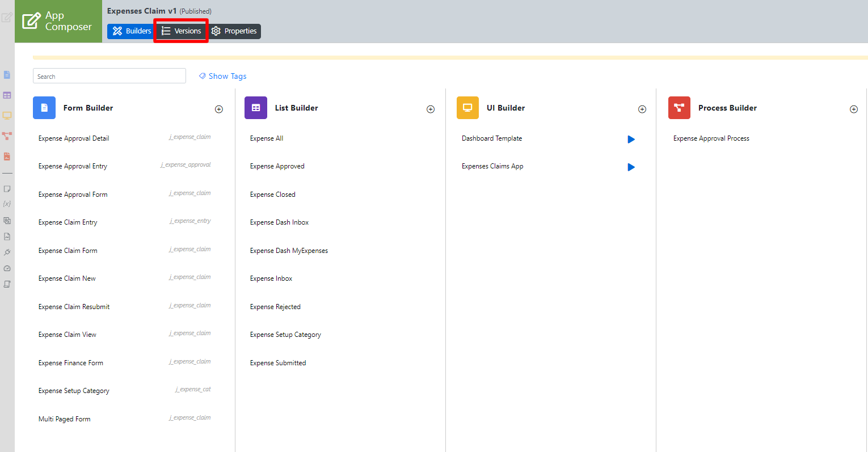868x452 pixels.
Task: Add a new list in List Builder
Action: (431, 109)
